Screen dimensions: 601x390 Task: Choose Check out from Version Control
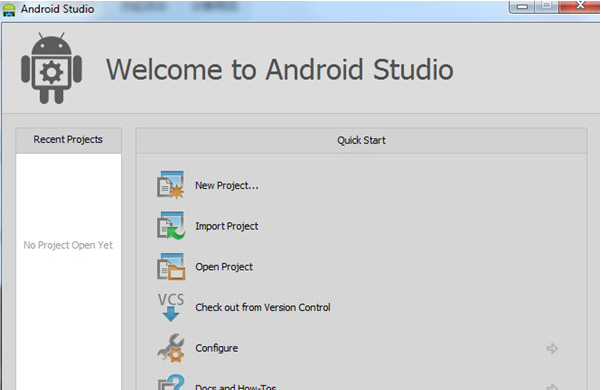[x=263, y=307]
